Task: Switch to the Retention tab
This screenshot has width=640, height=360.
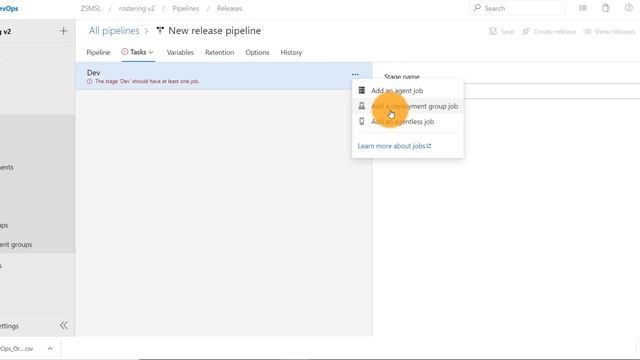Action: [x=220, y=52]
